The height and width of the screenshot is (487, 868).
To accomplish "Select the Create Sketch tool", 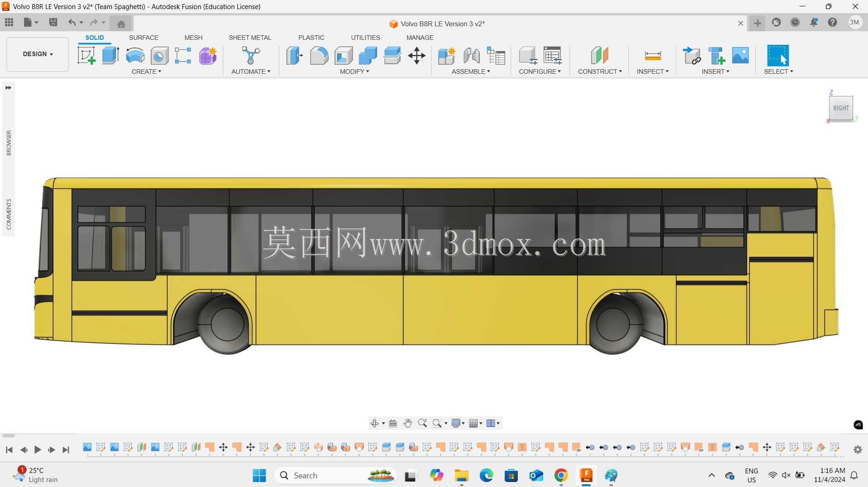I will coord(86,56).
